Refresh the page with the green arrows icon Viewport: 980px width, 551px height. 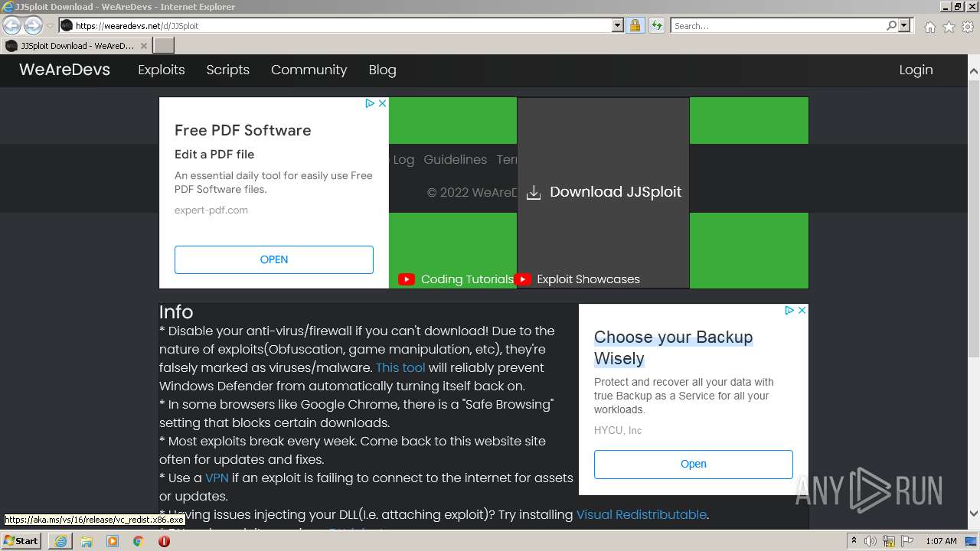click(x=656, y=25)
